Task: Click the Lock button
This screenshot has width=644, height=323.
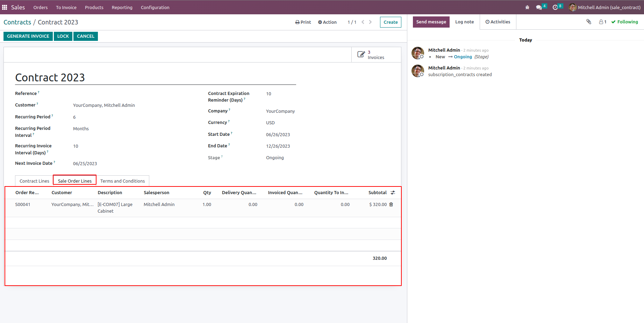Action: (x=63, y=36)
